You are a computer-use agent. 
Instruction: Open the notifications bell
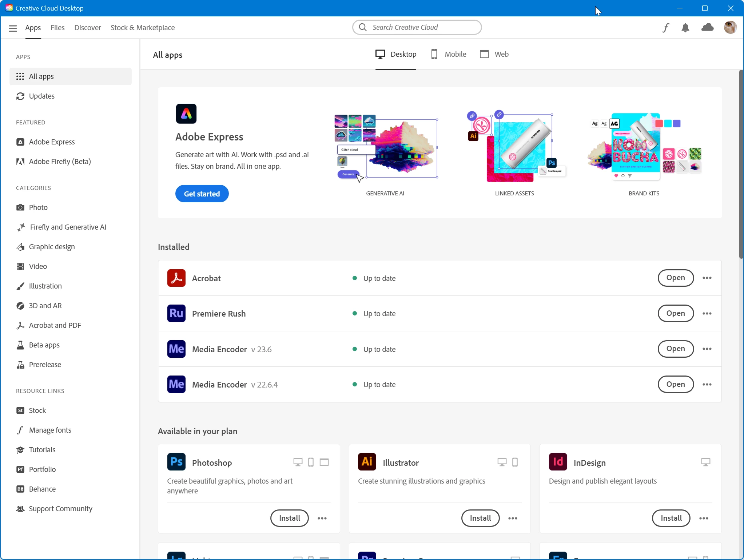point(685,28)
